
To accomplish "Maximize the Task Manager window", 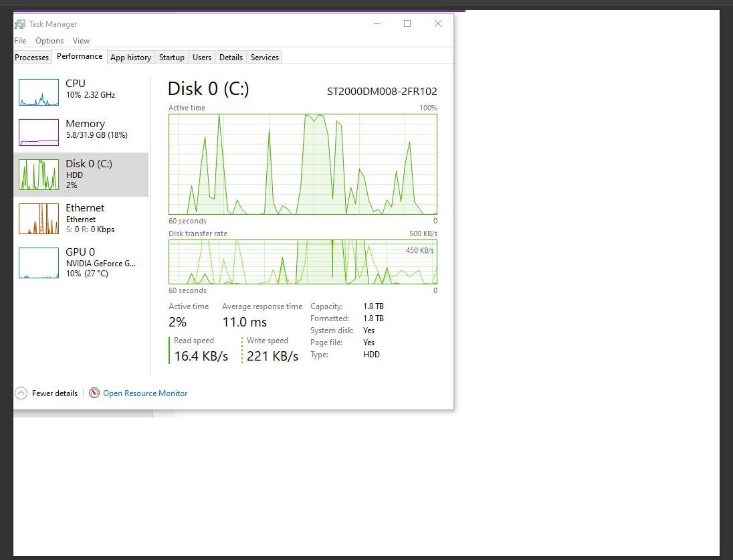I will [407, 23].
